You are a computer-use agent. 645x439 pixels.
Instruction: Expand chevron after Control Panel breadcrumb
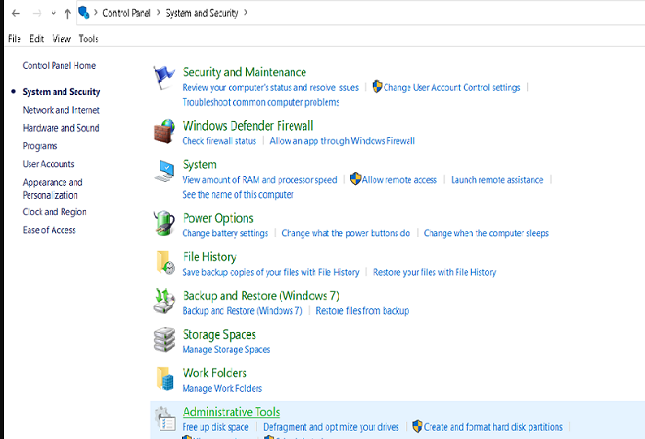click(x=158, y=13)
